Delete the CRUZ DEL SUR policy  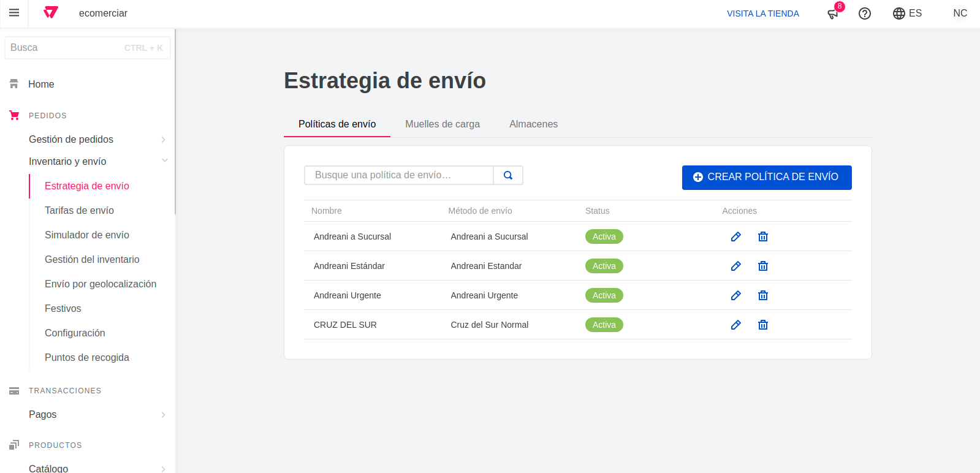click(762, 325)
